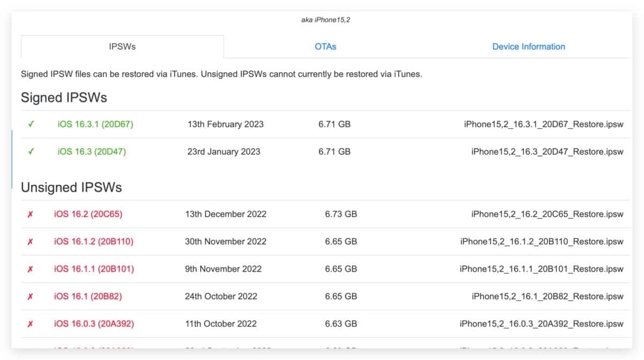Open the iOS 16.0.3 (20A392) link
Image resolution: width=644 pixels, height=360 pixels.
(94, 323)
